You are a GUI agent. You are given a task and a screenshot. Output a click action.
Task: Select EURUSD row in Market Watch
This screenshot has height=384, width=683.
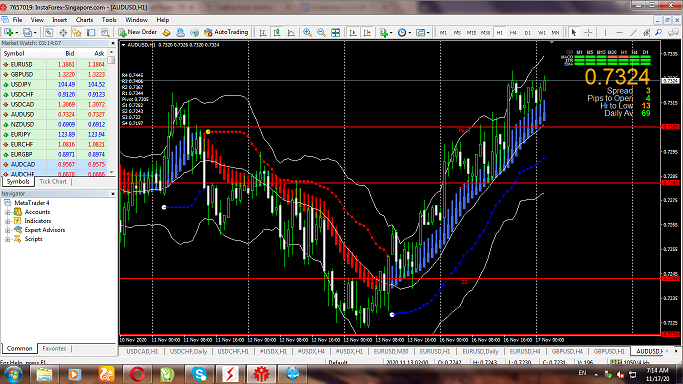[x=54, y=64]
